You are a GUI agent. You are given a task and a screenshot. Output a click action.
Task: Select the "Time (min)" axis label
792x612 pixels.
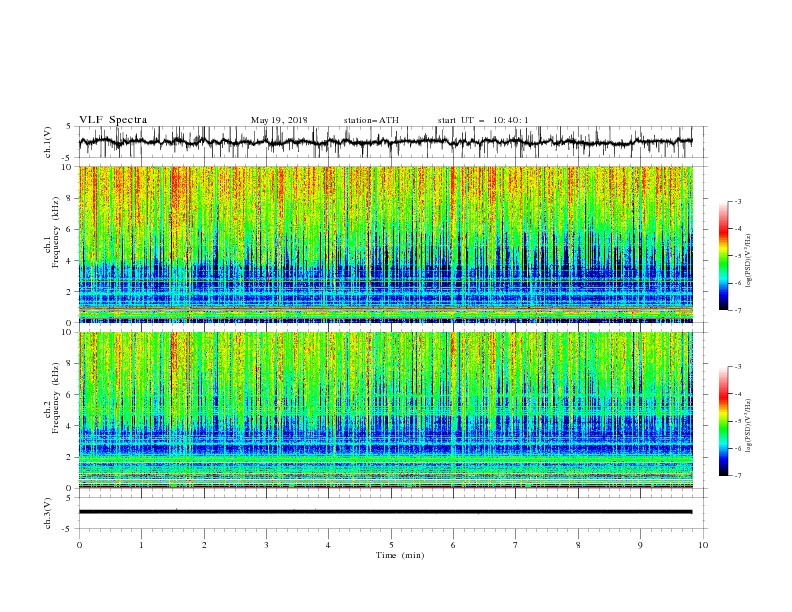[400, 555]
